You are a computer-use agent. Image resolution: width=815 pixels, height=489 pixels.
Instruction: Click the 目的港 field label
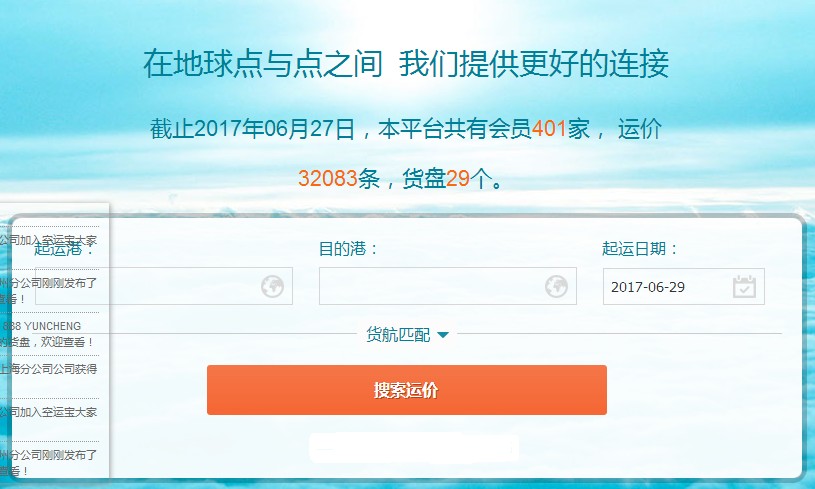pos(348,248)
